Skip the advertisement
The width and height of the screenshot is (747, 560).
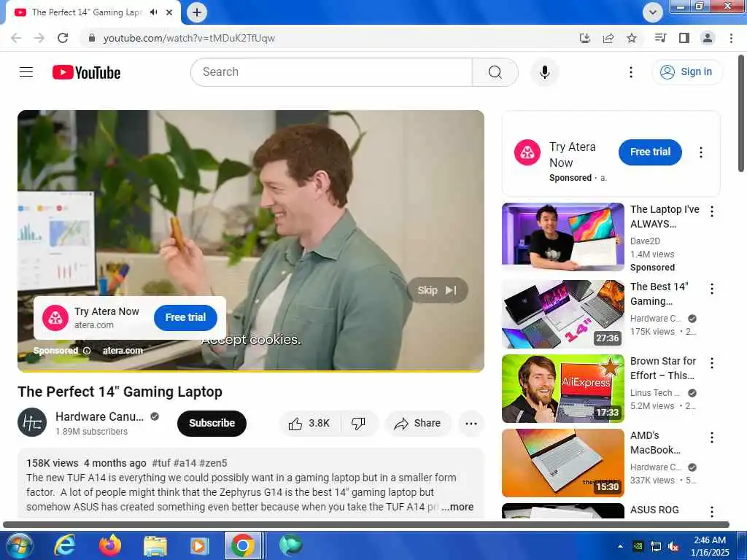click(x=438, y=290)
